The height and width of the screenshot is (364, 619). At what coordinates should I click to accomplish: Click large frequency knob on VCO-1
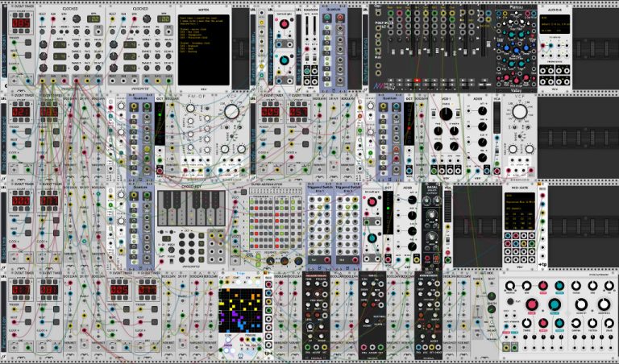tap(446, 114)
